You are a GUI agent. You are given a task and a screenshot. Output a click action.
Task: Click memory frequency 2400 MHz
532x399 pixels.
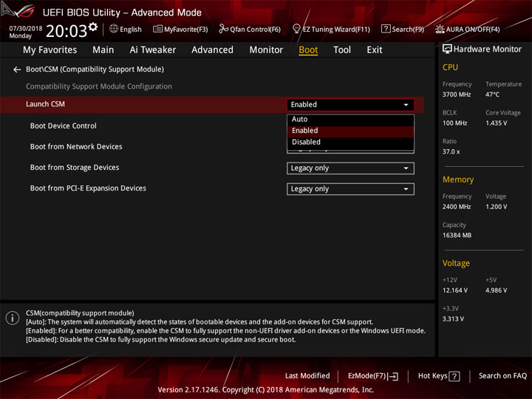[457, 207]
